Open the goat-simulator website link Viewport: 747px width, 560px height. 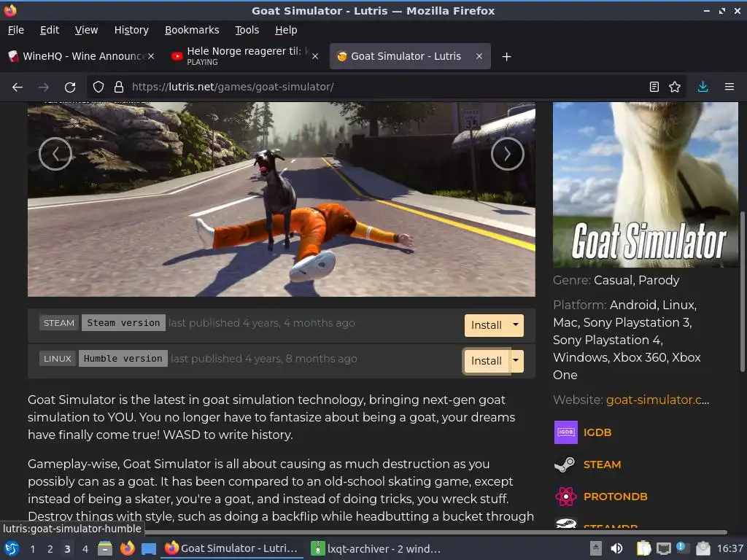pyautogui.click(x=657, y=400)
